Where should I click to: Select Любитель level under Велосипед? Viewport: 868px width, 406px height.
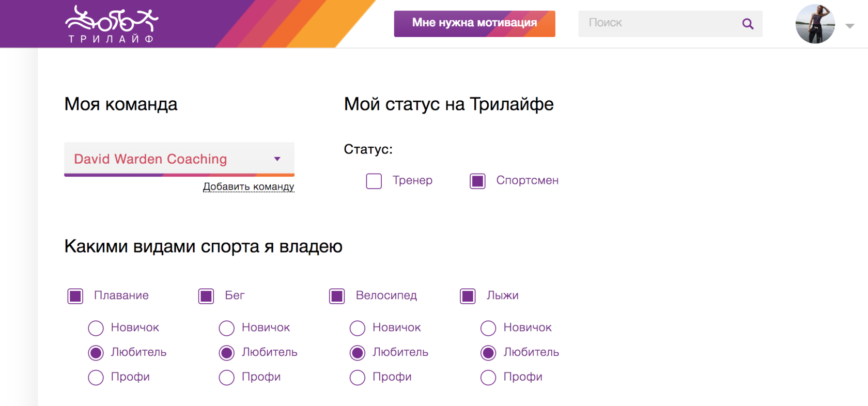pyautogui.click(x=358, y=353)
